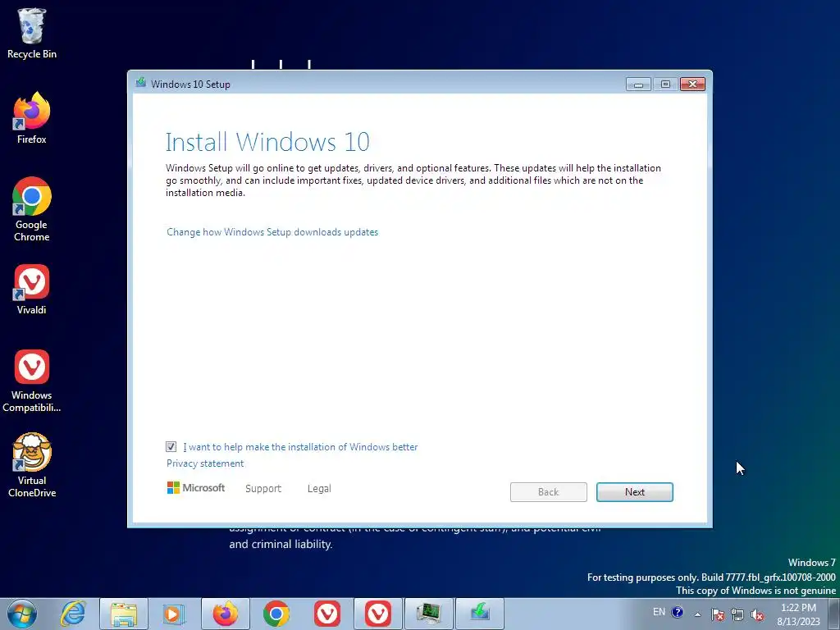Select the Windows Compatibility desktop icon
Screen dimensions: 840x630
32,381
